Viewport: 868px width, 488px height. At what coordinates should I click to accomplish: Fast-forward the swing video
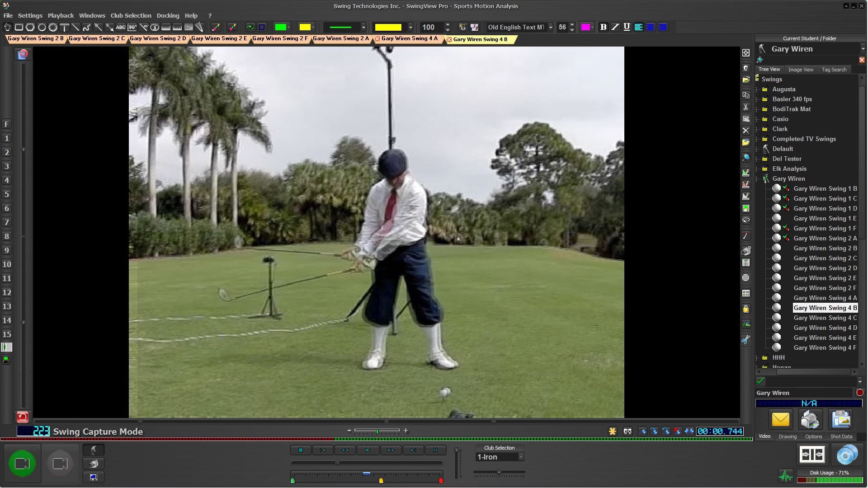390,450
